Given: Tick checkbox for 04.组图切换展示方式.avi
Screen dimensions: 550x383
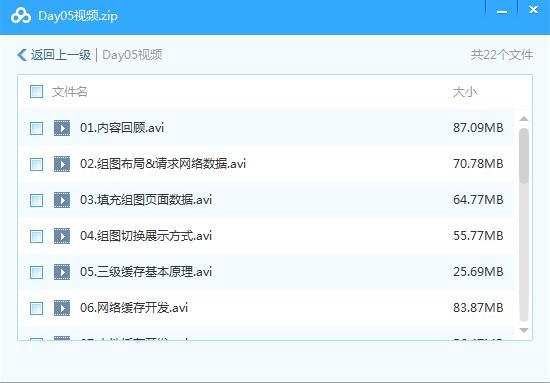Looking at the screenshot, I should point(36,236).
